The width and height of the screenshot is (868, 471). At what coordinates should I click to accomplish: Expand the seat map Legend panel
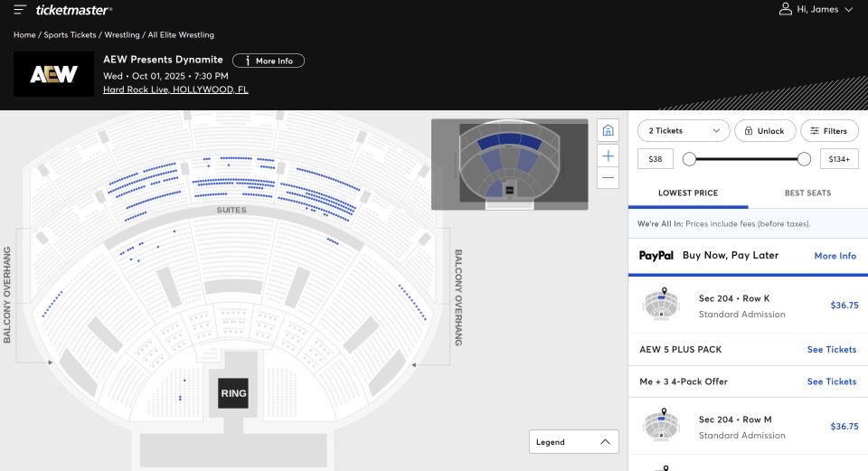(574, 442)
